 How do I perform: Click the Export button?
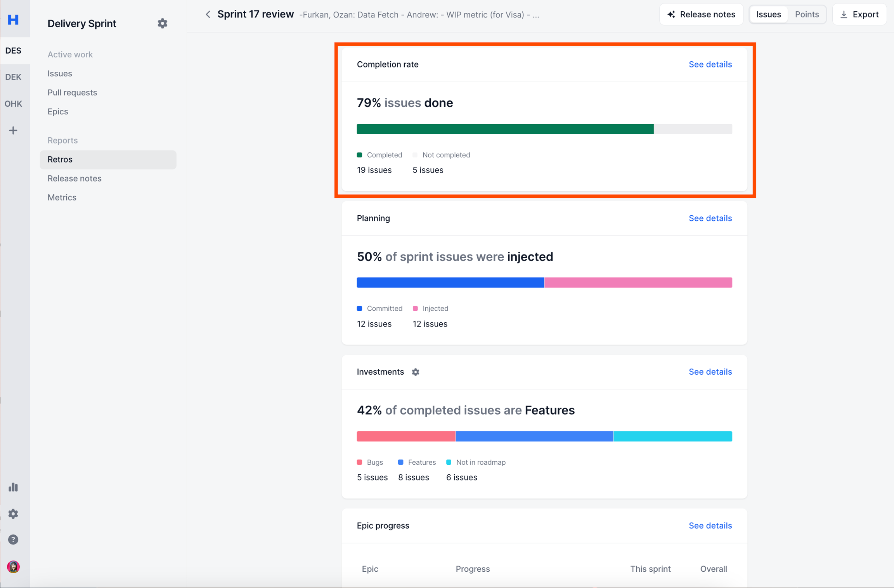859,14
